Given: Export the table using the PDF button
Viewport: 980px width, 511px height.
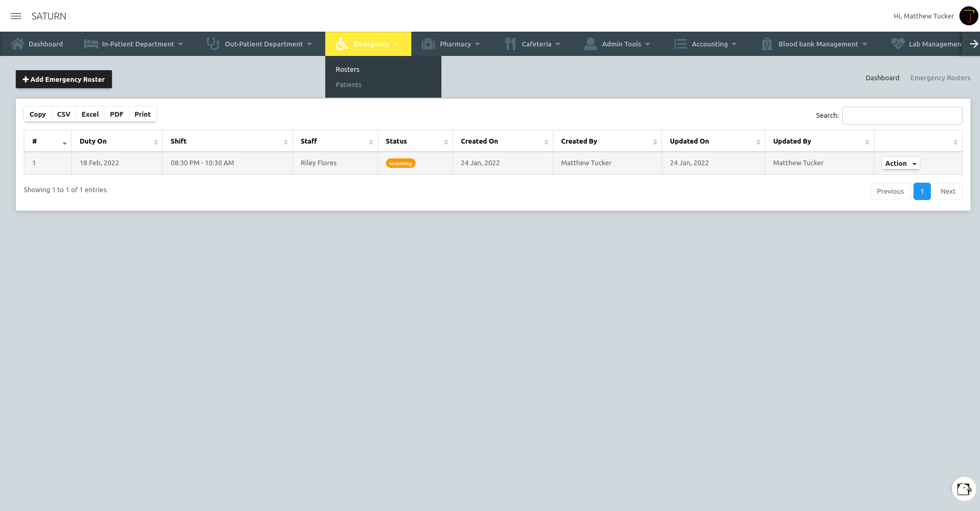Looking at the screenshot, I should point(116,114).
